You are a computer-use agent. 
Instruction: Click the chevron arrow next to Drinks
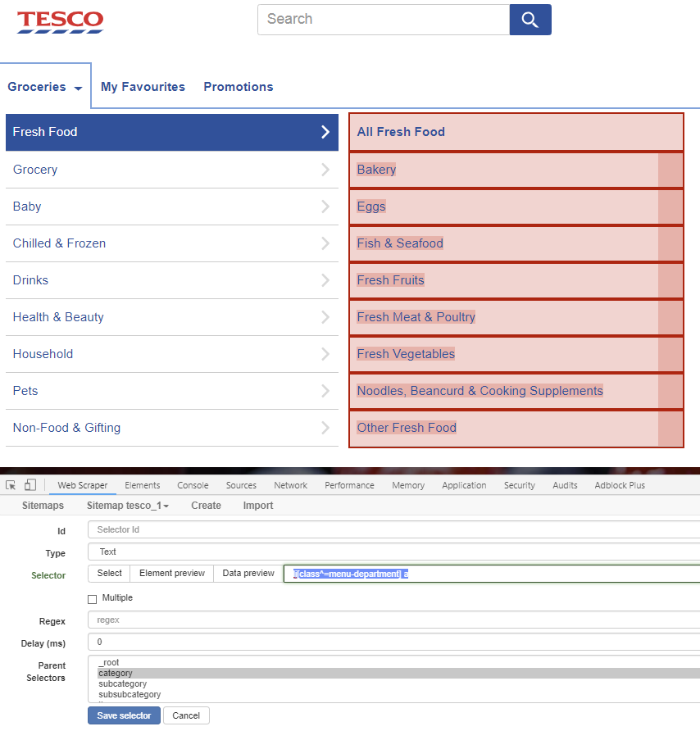325,280
